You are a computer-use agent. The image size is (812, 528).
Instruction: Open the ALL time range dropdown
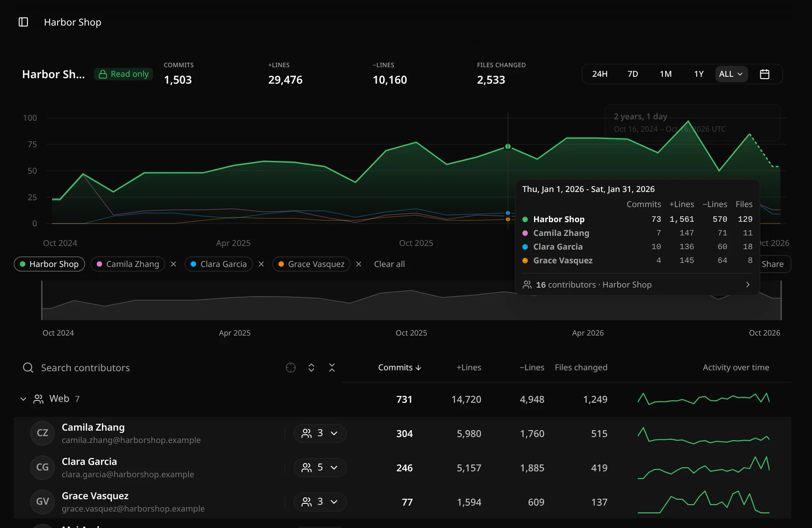pyautogui.click(x=731, y=74)
